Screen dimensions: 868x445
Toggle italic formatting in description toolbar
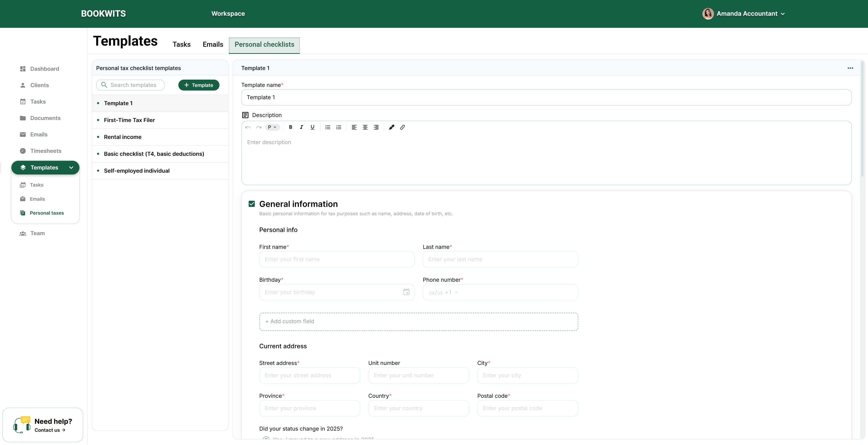(302, 127)
